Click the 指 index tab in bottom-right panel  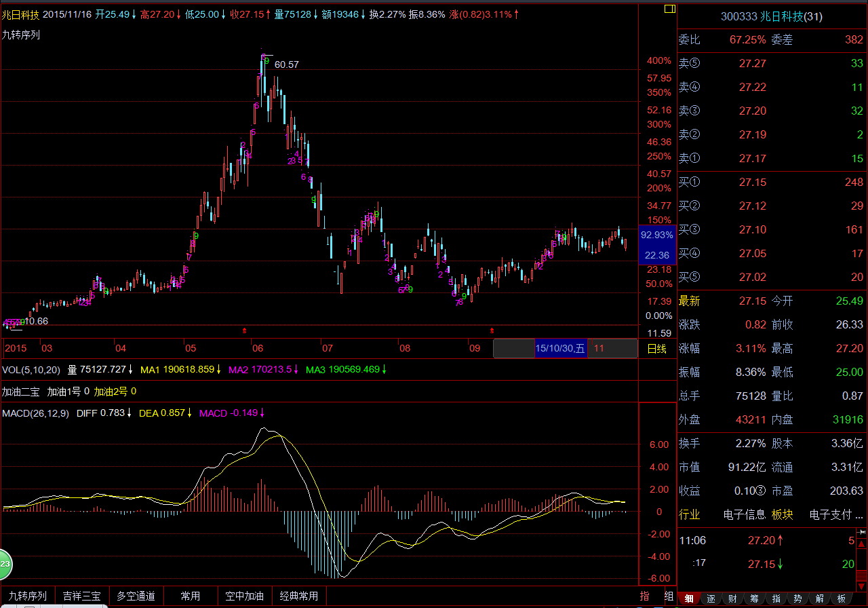tap(776, 598)
